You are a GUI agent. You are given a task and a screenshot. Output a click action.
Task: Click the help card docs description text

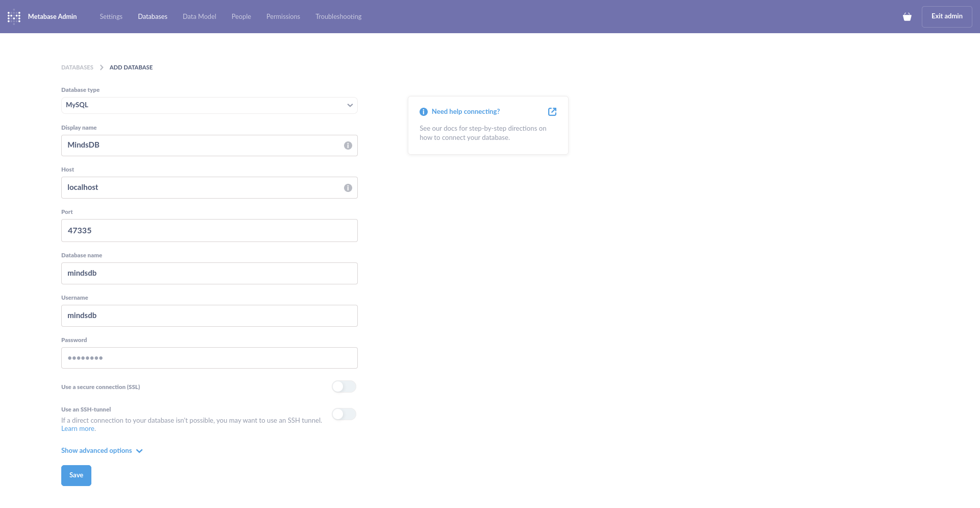click(x=483, y=133)
